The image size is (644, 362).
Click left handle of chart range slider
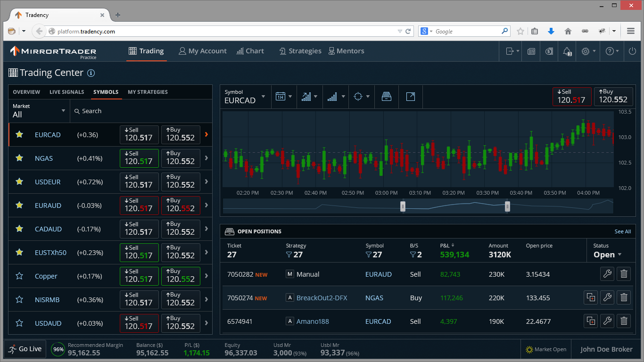[403, 206]
